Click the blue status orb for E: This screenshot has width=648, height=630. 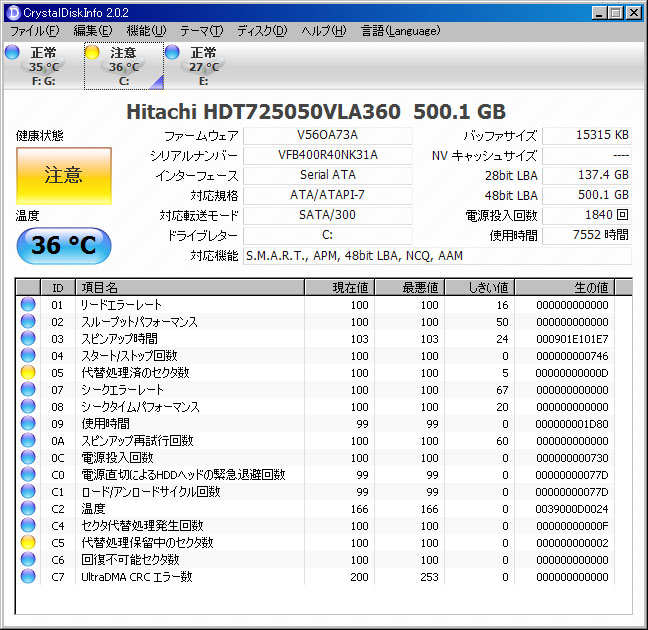click(172, 52)
